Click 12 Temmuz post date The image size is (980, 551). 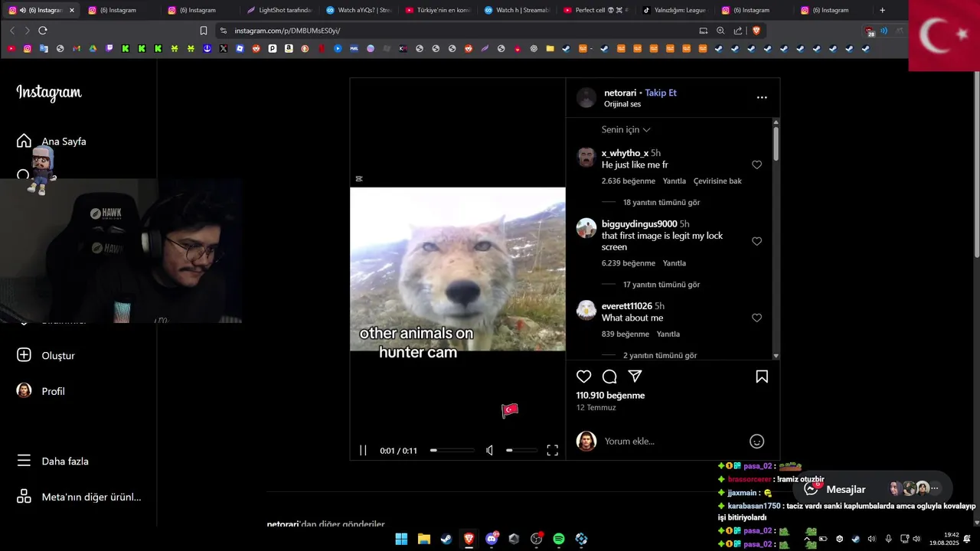pos(596,408)
